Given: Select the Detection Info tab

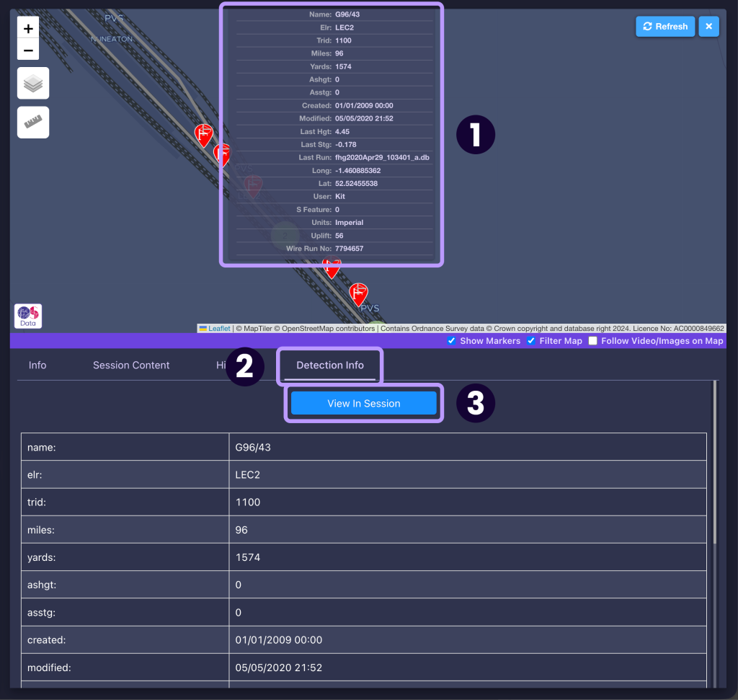Looking at the screenshot, I should (x=330, y=365).
